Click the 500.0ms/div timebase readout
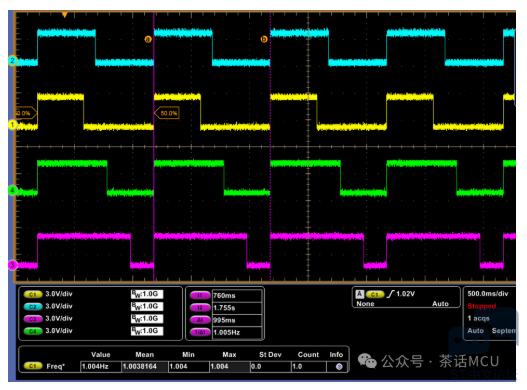This screenshot has height=390, width=527. (x=488, y=294)
